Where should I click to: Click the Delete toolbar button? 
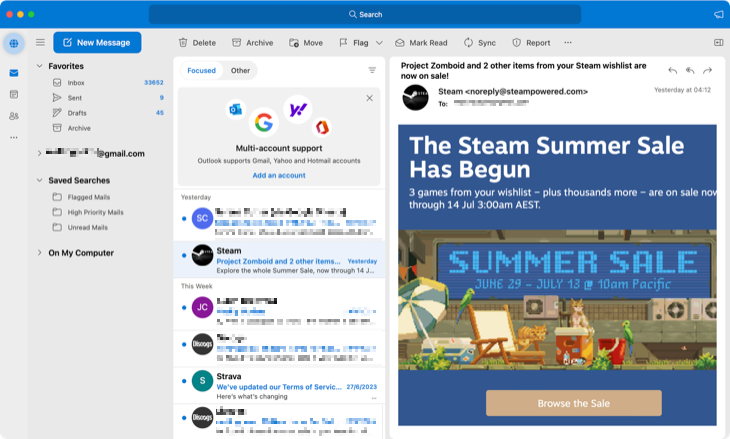[197, 43]
